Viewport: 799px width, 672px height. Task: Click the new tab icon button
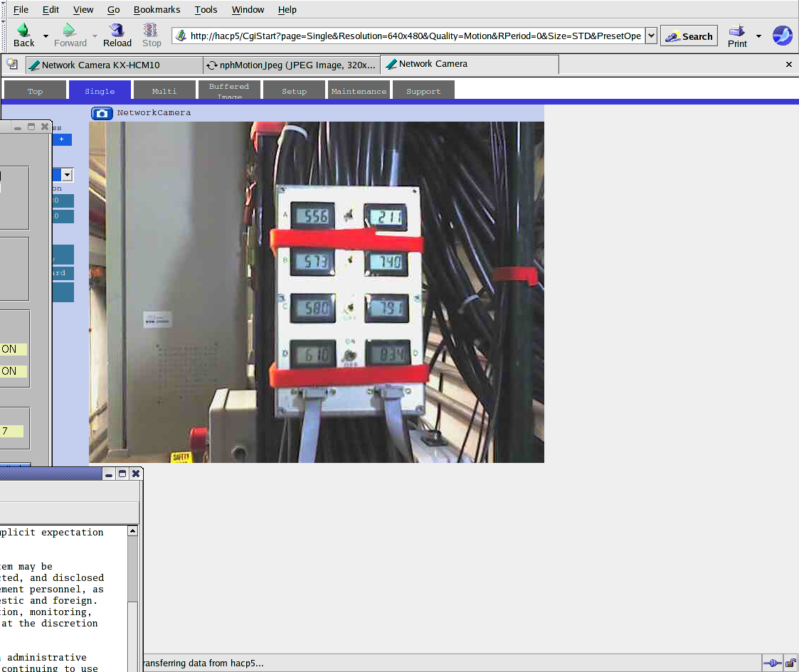click(12, 64)
